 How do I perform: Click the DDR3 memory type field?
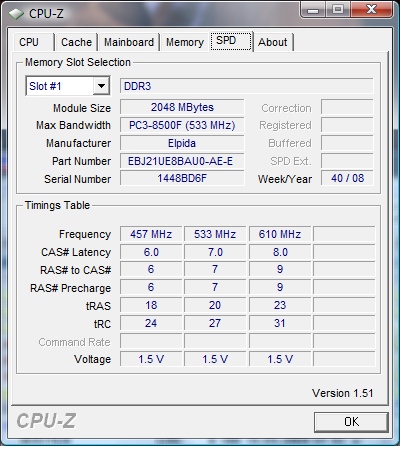pos(246,86)
